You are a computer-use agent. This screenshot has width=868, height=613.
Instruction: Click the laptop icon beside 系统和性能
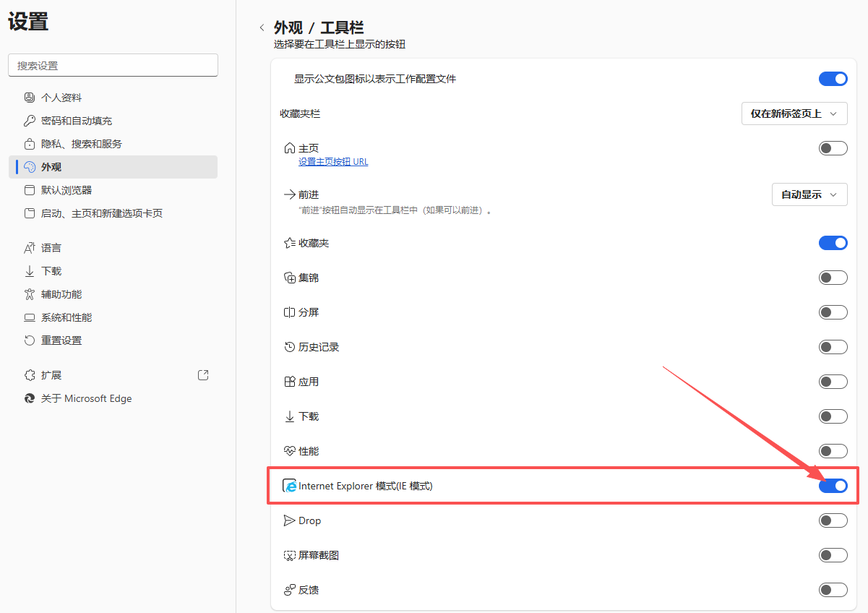(30, 317)
